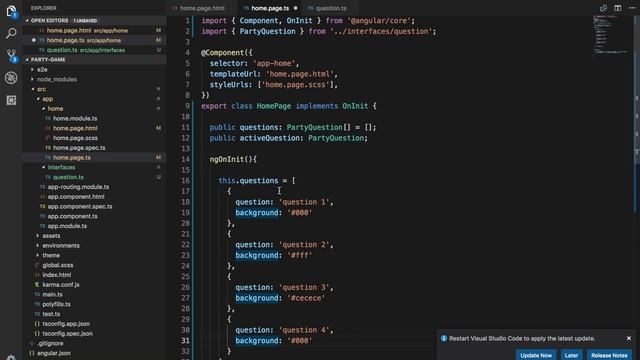Viewport: 640px width, 360px height.
Task: Click the code minimap preview
Action: tap(611, 35)
